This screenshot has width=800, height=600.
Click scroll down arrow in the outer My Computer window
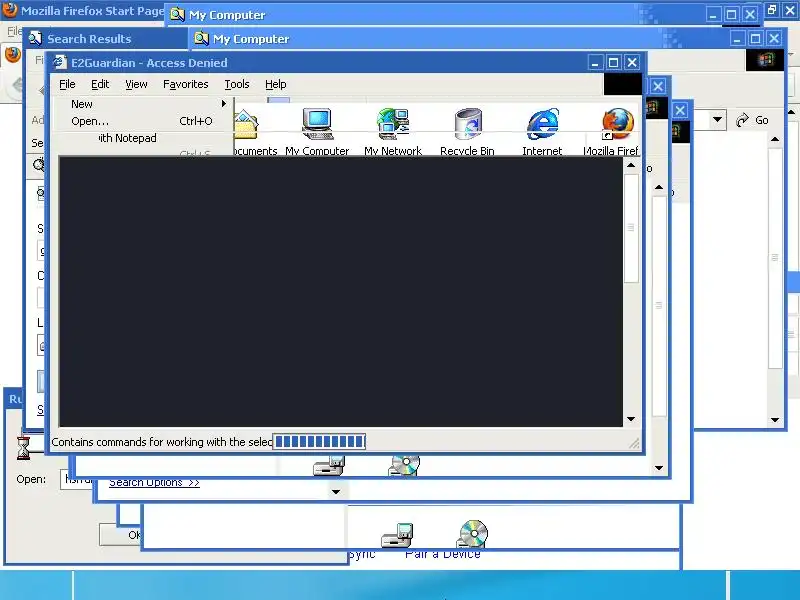point(775,420)
